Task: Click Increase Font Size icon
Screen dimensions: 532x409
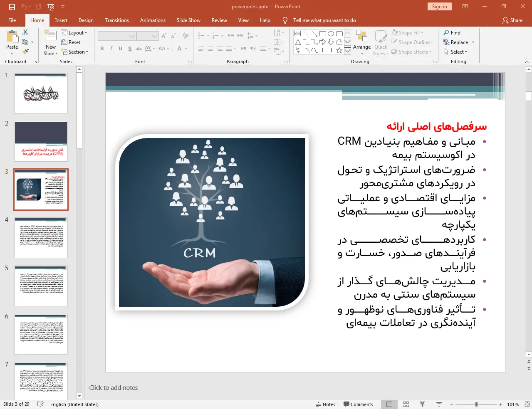Action: point(164,36)
